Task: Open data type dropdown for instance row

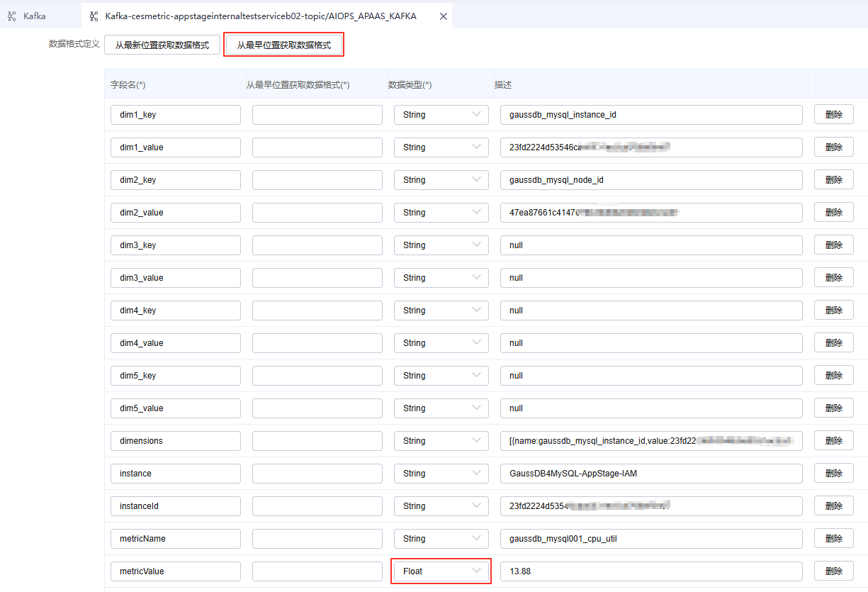Action: click(x=441, y=474)
